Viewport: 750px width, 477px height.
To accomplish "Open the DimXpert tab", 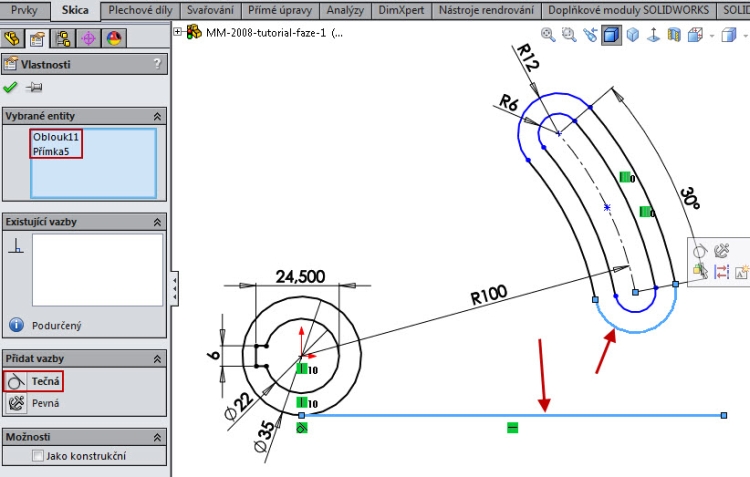I will [401, 10].
